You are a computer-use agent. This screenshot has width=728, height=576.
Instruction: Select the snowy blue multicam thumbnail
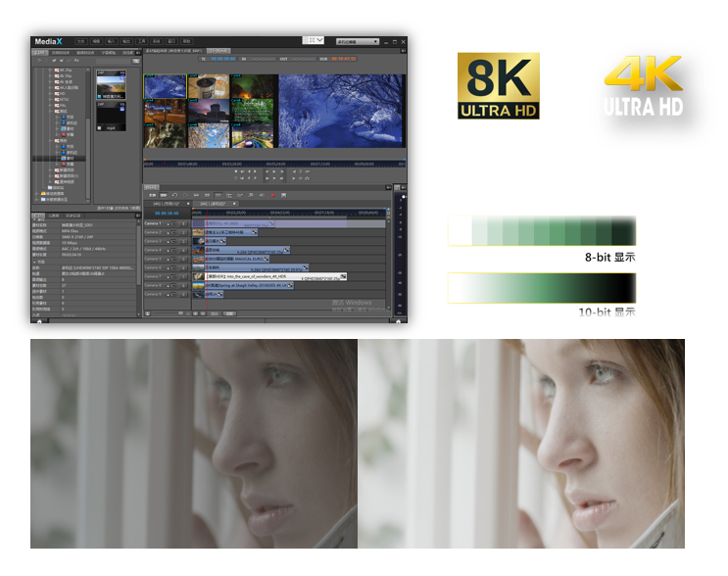165,87
